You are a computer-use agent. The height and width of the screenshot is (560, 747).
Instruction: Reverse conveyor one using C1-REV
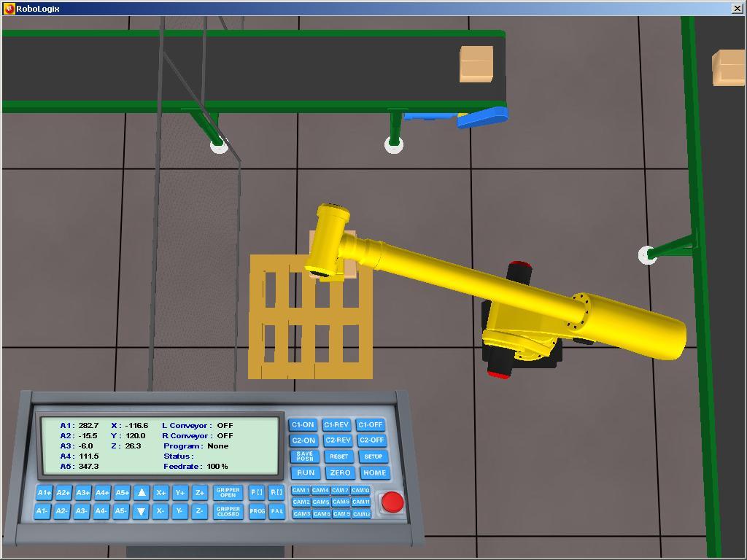[336, 424]
